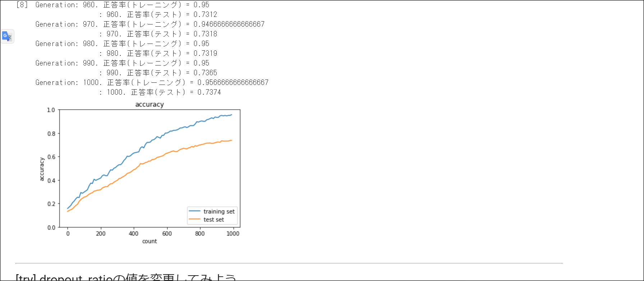
Task: Click the [try] dropout_ratio heading
Action: pos(126,277)
